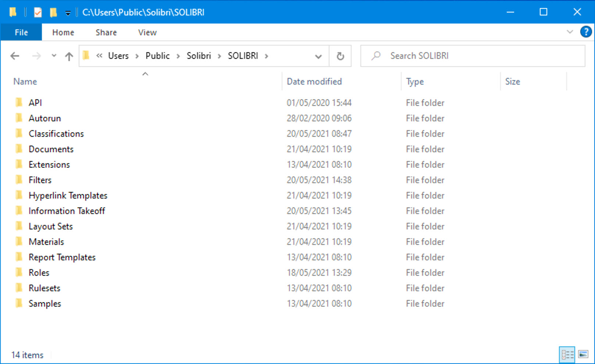Click the Properties quick access icon in title bar
The width and height of the screenshot is (595, 364).
pos(38,13)
